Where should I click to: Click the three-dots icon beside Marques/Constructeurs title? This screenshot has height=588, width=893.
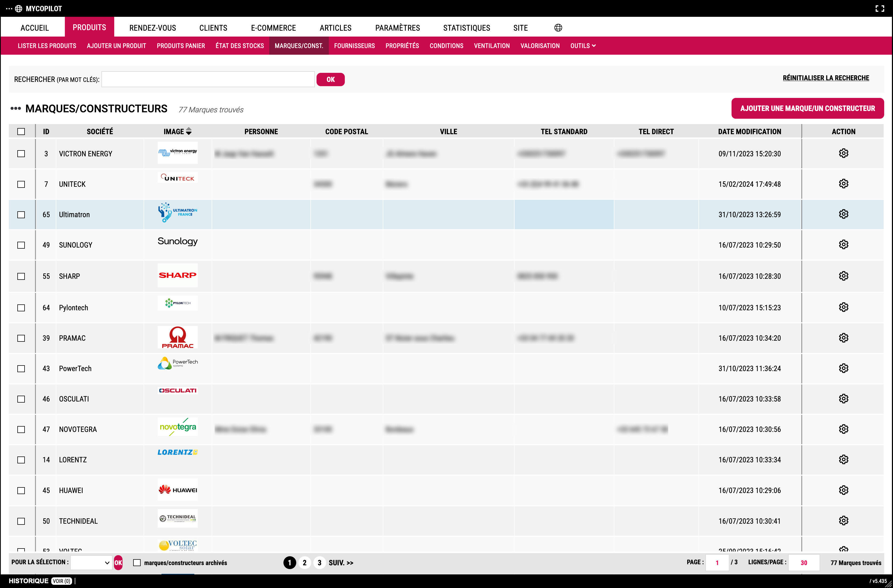[15, 108]
